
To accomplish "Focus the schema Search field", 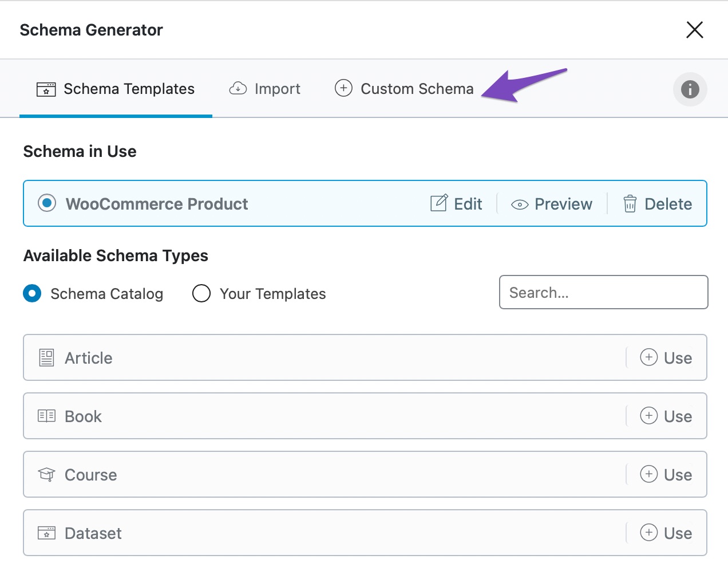I will point(603,293).
